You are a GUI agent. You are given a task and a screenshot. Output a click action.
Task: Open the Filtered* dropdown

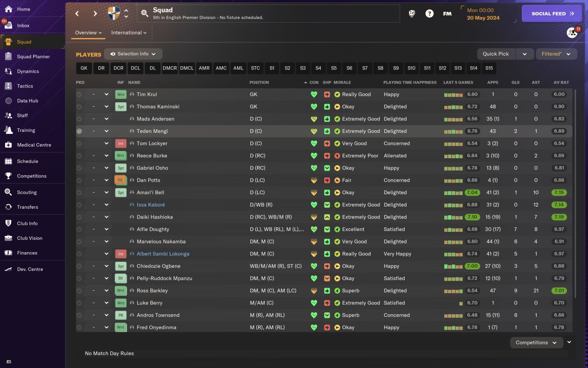pos(556,54)
